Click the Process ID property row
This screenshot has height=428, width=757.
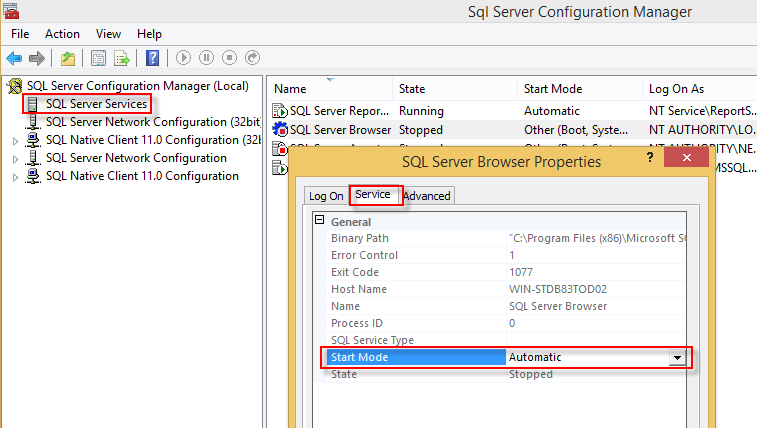click(506, 323)
